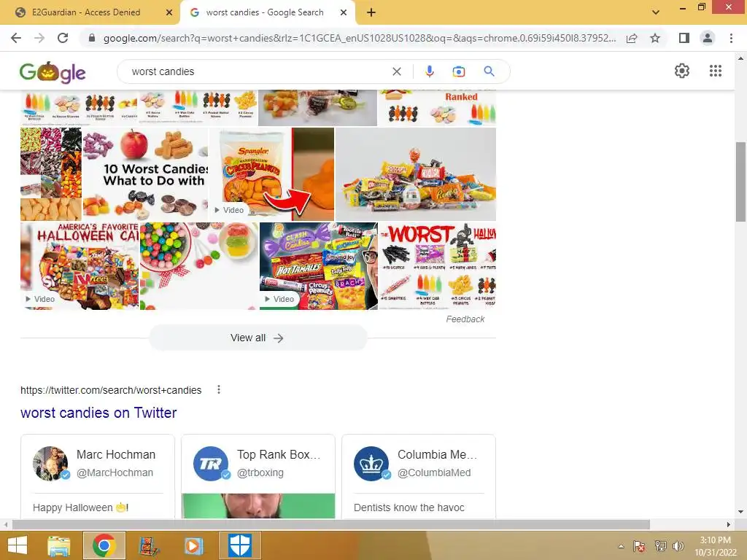The height and width of the screenshot is (560, 747).
Task: Close the worst candies search tab
Action: [344, 12]
